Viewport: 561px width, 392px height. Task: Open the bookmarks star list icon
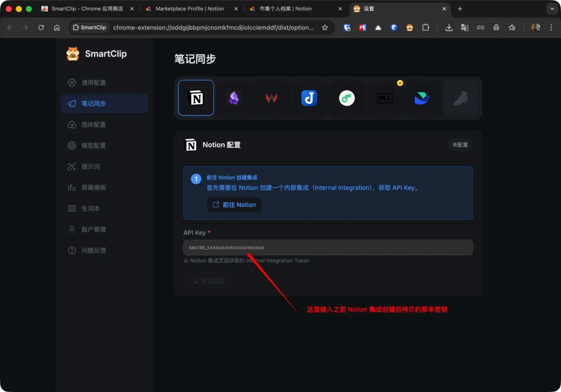coord(512,28)
